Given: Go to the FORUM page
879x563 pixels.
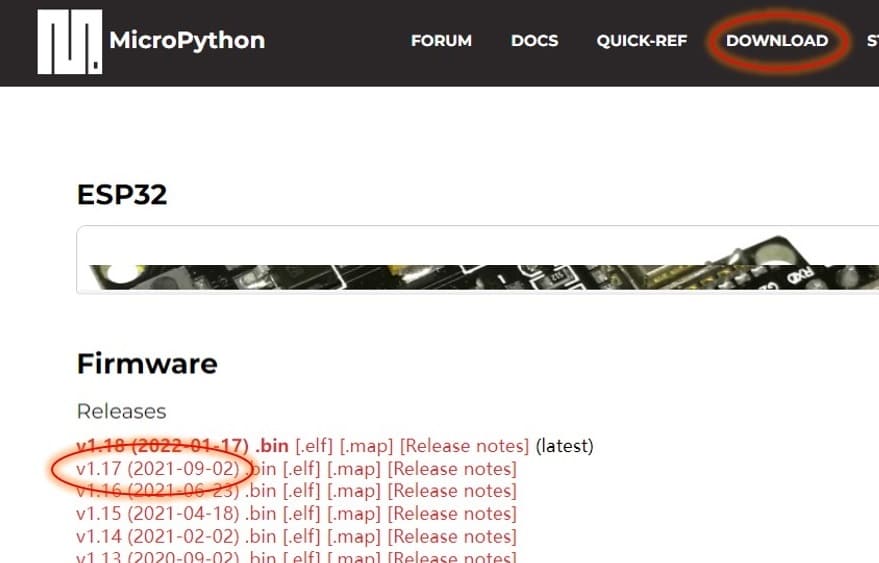Looking at the screenshot, I should tap(441, 41).
